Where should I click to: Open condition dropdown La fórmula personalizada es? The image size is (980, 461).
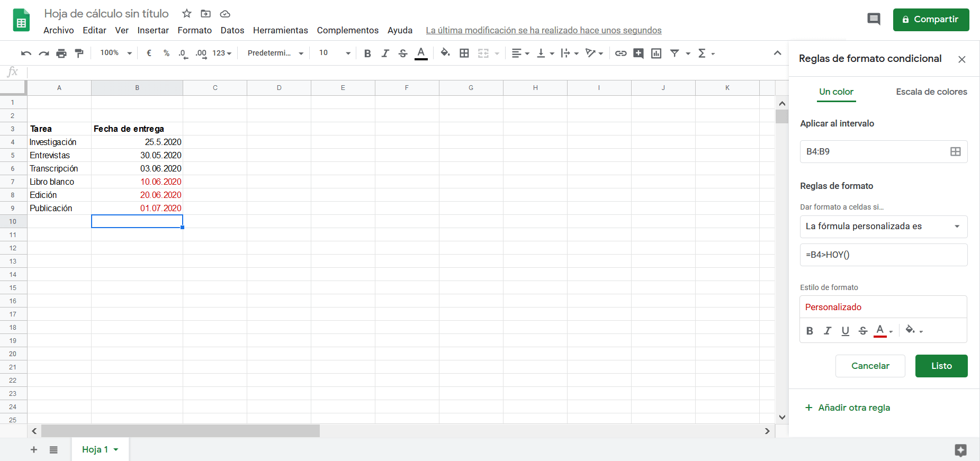tap(884, 227)
